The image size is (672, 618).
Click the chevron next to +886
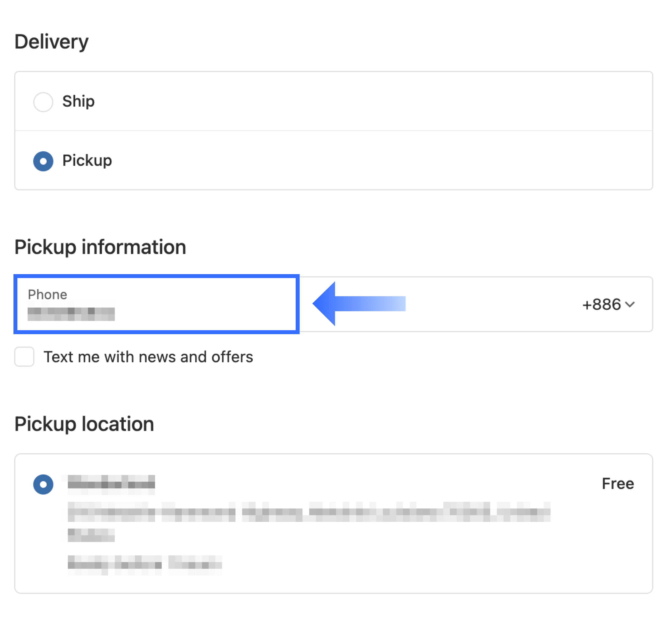(630, 304)
